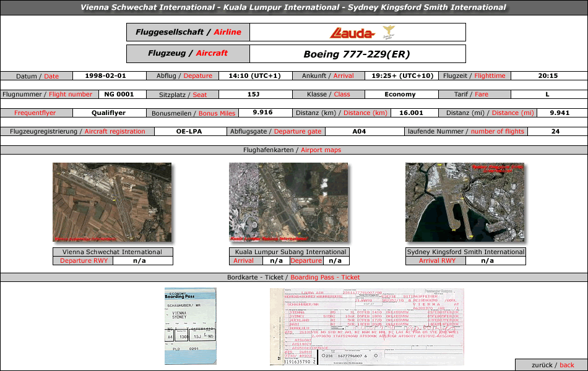Select distance value 16.001

411,113
